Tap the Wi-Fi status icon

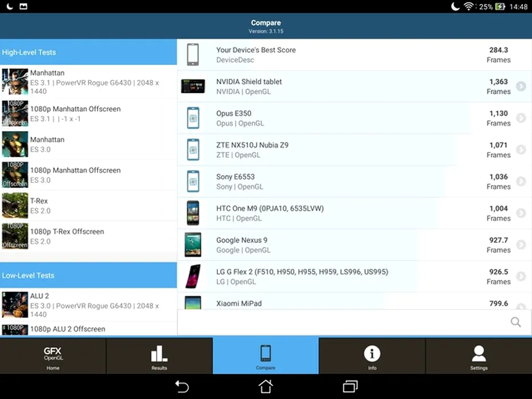(469, 7)
